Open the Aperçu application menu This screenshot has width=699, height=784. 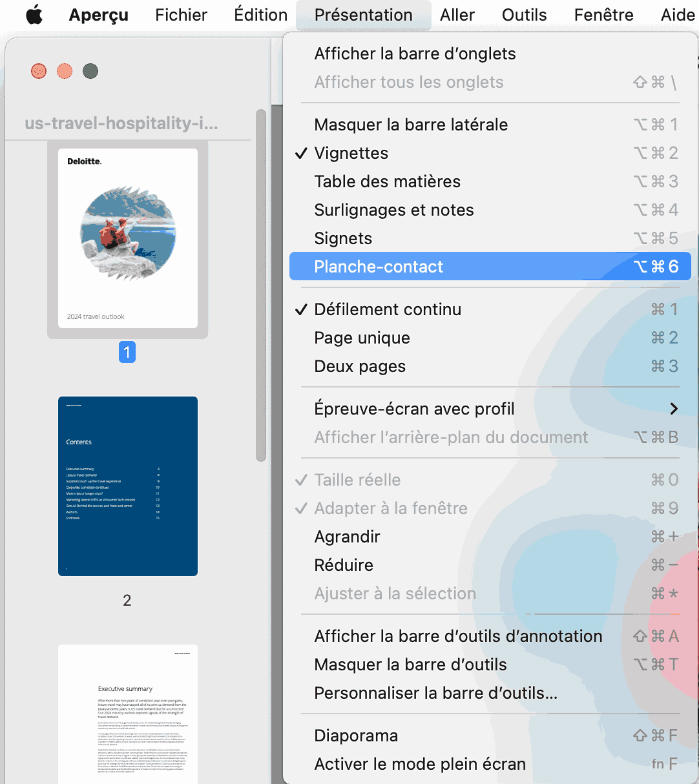click(99, 15)
